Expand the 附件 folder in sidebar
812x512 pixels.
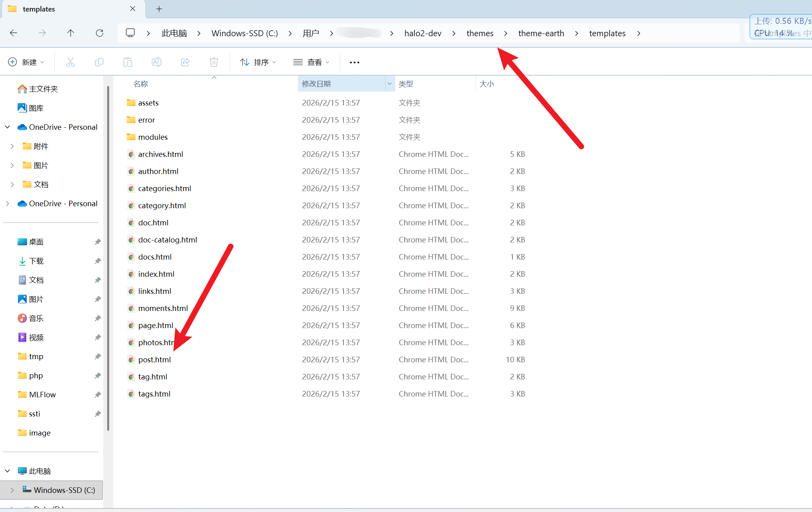12,146
